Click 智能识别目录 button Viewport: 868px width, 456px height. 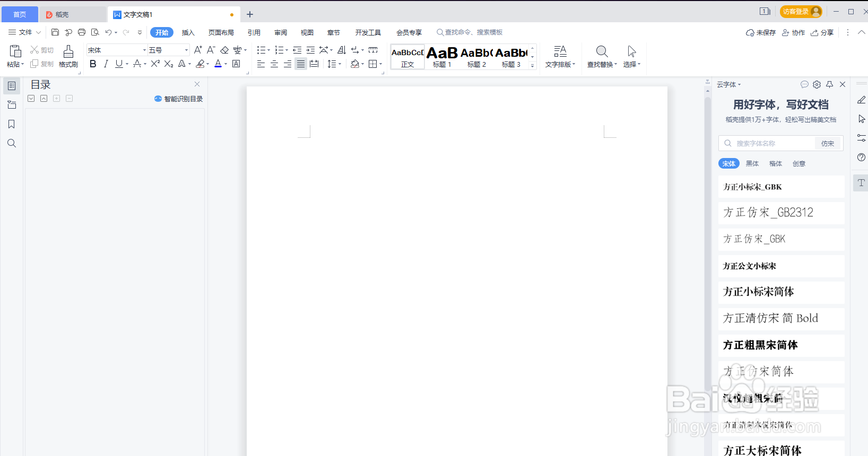click(x=178, y=99)
